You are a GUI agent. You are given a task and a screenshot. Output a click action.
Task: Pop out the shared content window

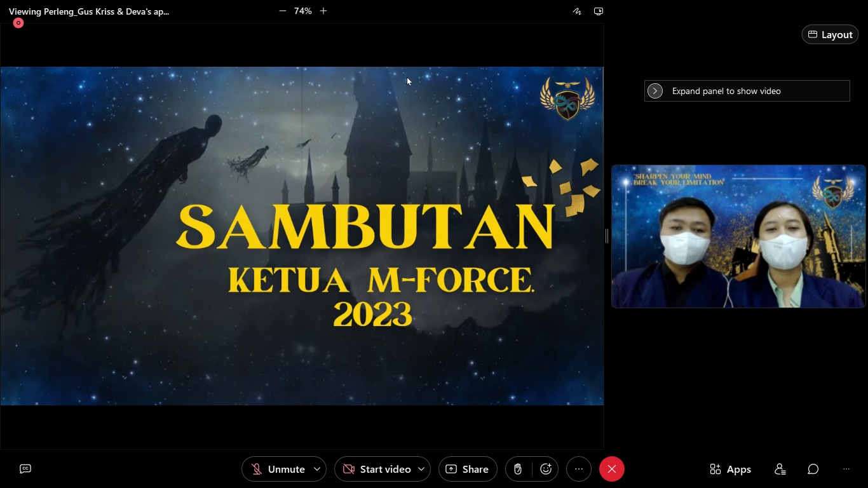(599, 11)
